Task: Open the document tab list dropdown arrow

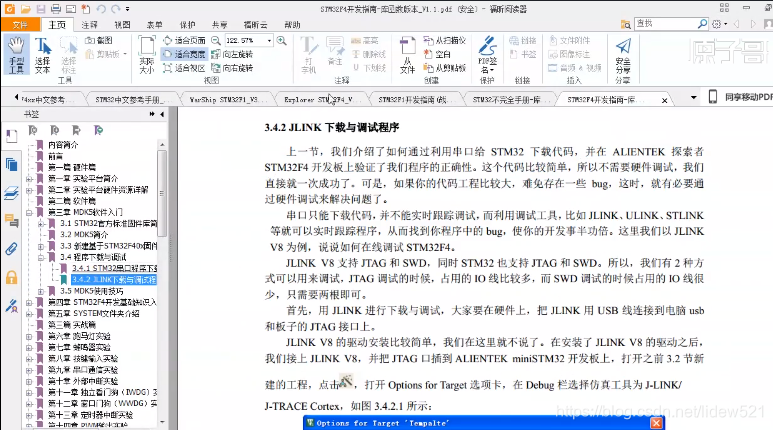Action: [x=694, y=98]
